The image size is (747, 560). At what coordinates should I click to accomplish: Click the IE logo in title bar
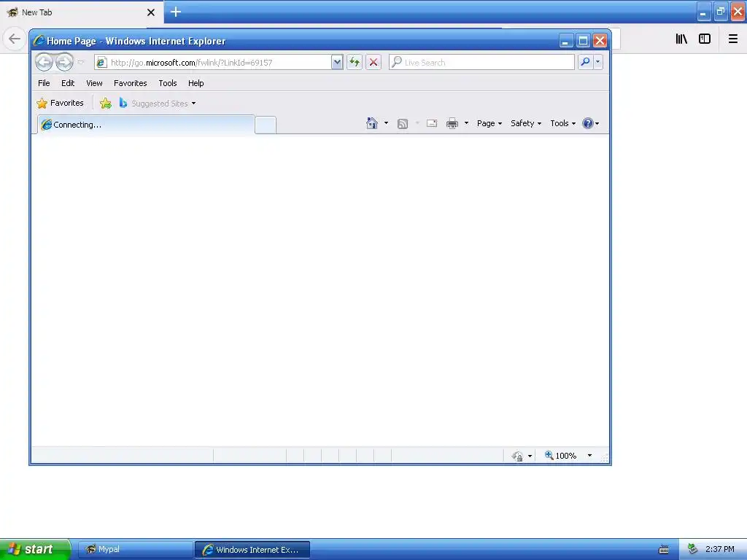coord(39,41)
